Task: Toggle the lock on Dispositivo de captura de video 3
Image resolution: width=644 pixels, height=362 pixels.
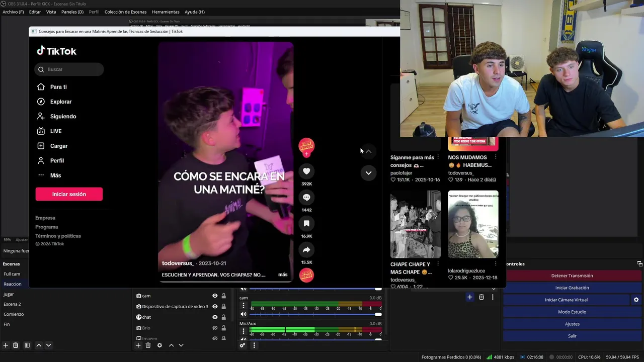Action: 223,306
